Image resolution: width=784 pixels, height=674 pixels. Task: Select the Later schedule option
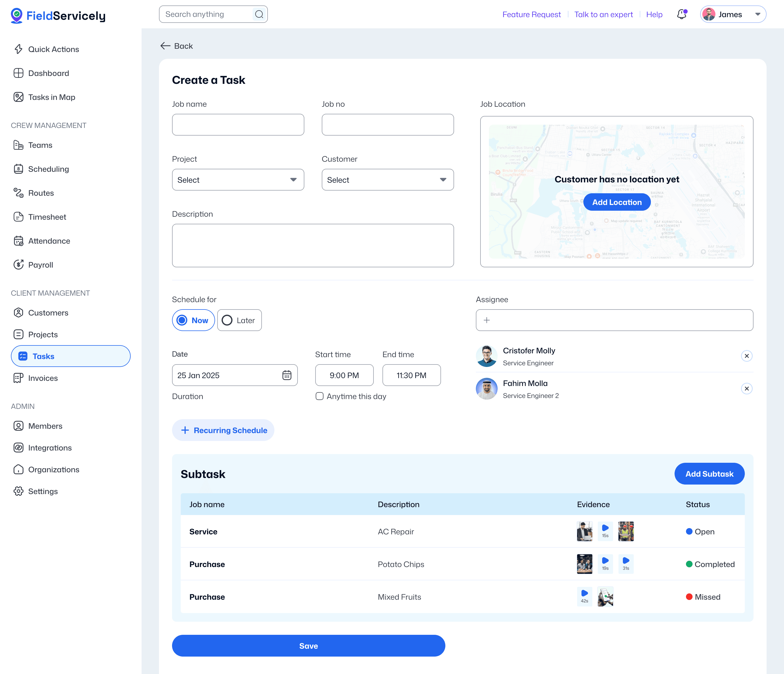tap(239, 320)
